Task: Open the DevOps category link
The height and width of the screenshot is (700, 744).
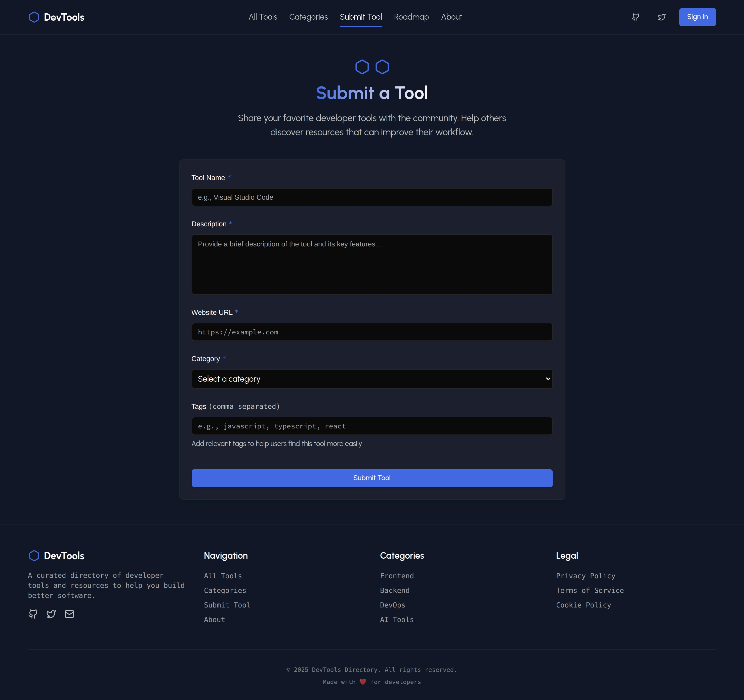Action: [393, 605]
